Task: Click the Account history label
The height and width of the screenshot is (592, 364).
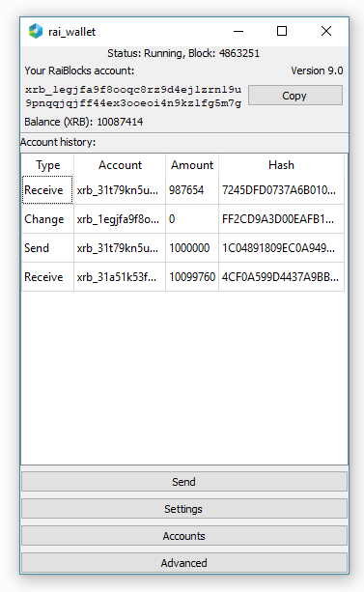Action: [58, 142]
